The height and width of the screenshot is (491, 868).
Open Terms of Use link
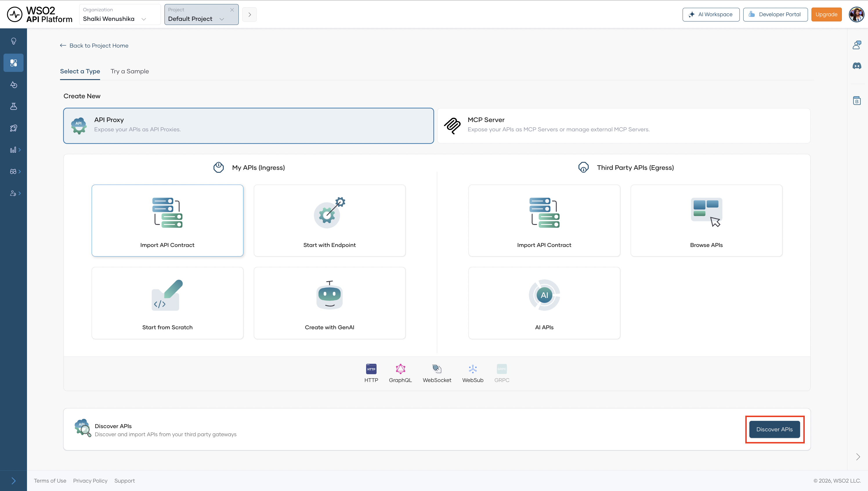[x=50, y=481]
